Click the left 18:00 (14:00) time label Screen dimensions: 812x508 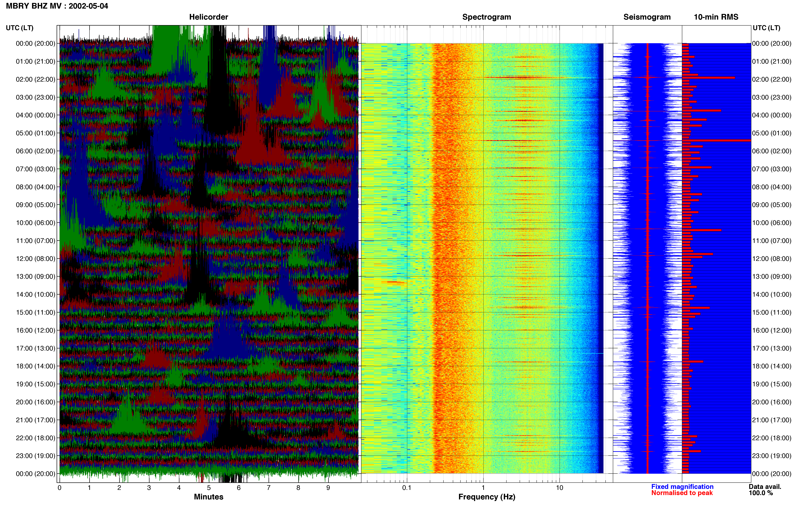pos(36,366)
